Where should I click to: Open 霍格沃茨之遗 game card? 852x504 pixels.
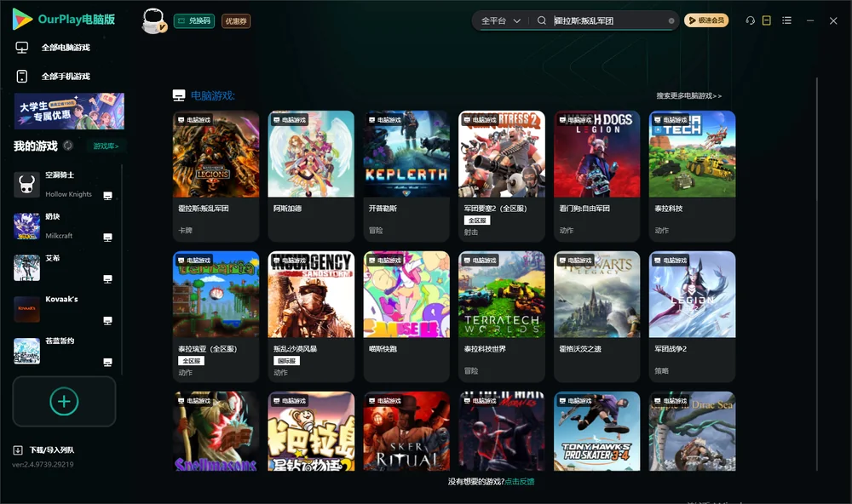597,317
